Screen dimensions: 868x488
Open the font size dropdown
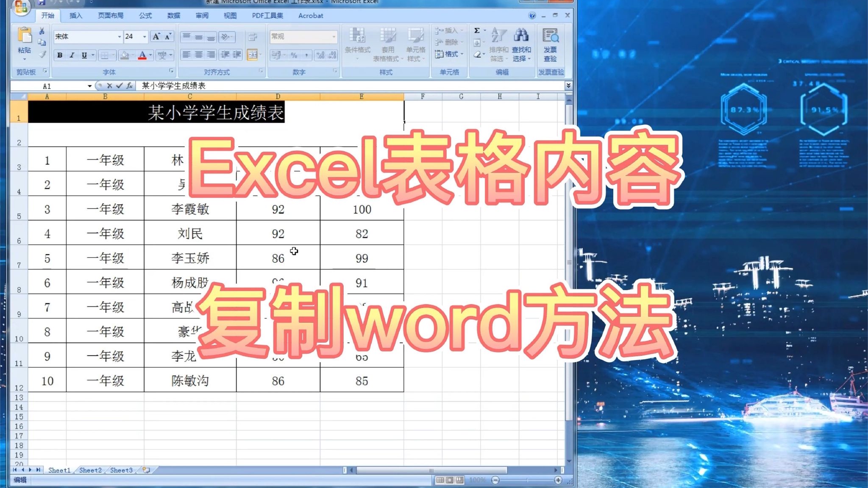coord(144,37)
